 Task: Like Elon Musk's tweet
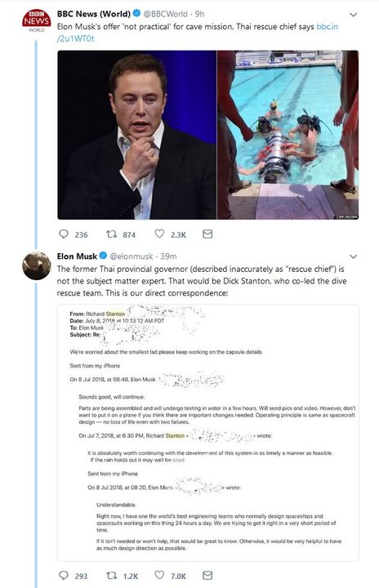(x=159, y=575)
